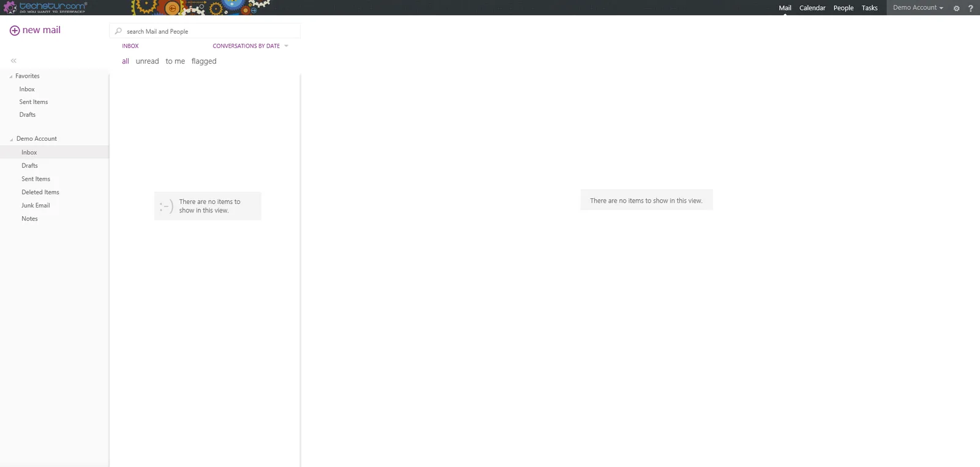Open Junk Email folder
980x467 pixels.
point(36,206)
